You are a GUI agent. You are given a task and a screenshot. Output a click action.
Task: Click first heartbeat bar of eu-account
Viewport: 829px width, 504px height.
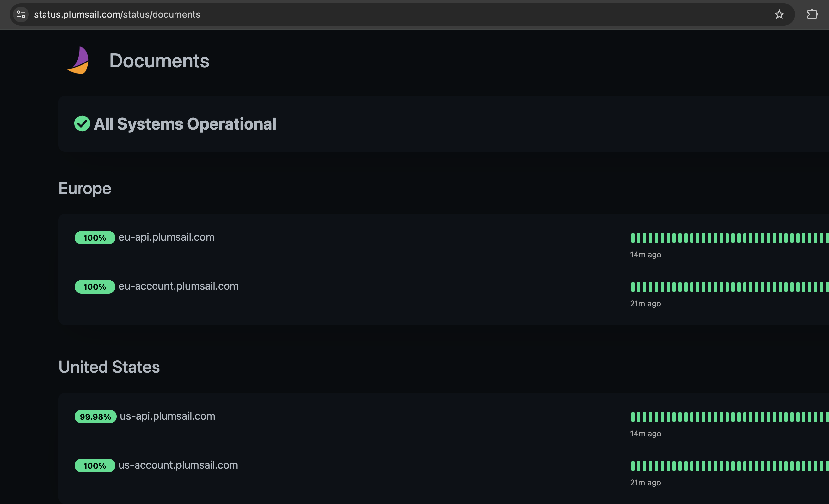click(x=633, y=287)
